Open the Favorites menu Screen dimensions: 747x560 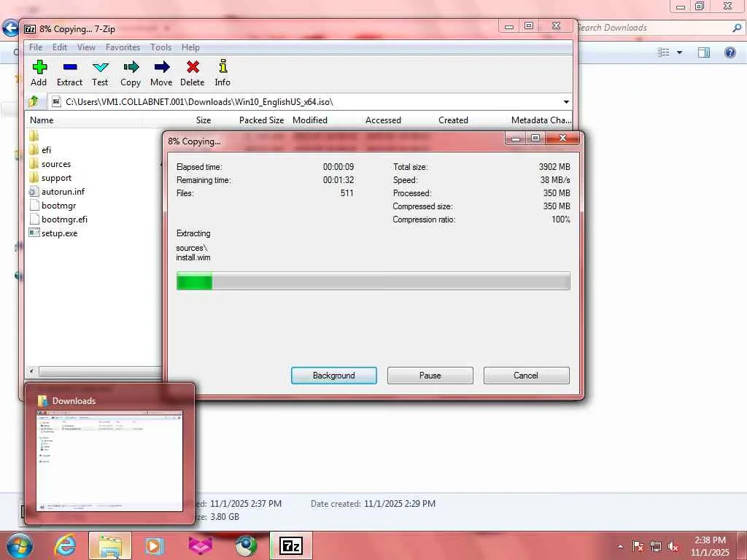pyautogui.click(x=123, y=47)
